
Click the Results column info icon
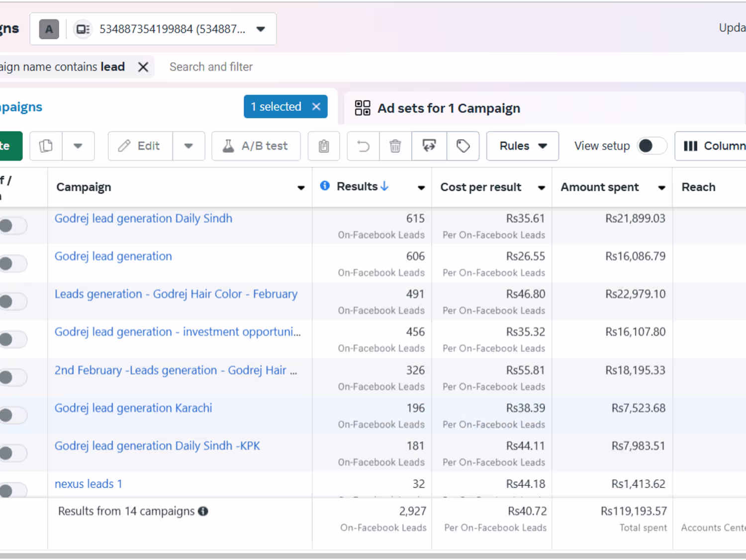(x=325, y=186)
